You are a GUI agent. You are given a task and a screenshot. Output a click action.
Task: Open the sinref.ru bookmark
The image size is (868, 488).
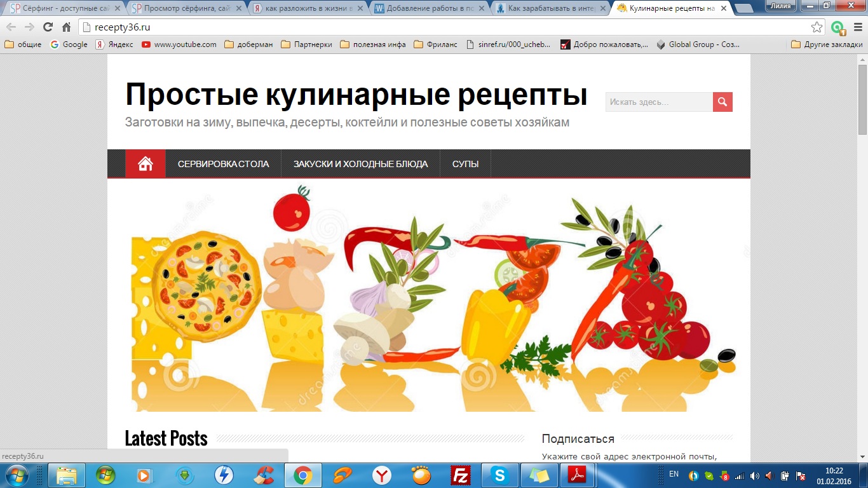point(509,44)
